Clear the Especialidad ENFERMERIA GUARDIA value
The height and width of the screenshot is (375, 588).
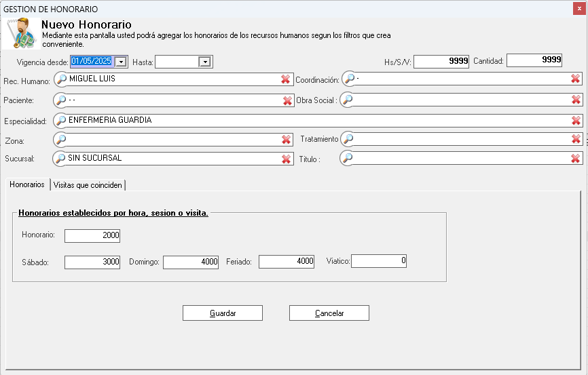pos(576,121)
